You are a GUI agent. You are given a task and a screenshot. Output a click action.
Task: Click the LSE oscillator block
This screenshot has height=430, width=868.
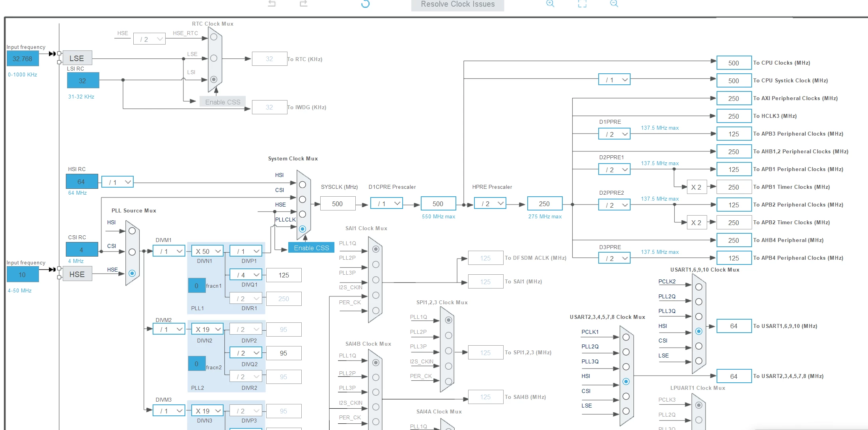pyautogui.click(x=77, y=58)
